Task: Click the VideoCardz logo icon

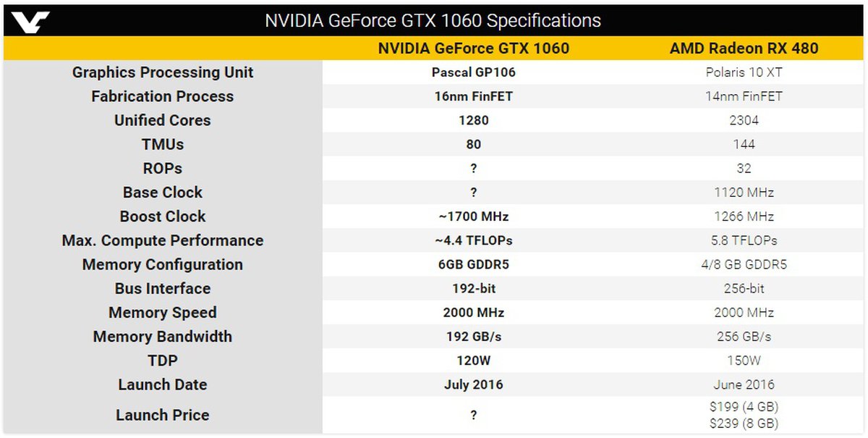Action: (x=30, y=21)
